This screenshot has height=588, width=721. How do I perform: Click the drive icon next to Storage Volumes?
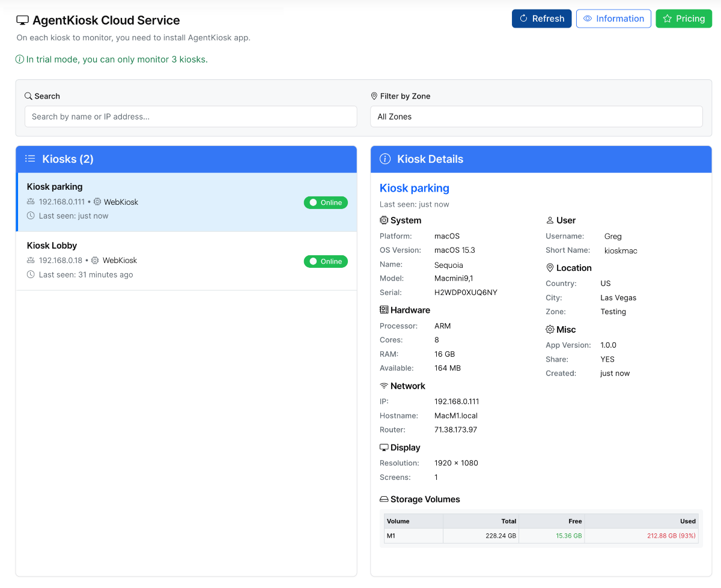point(384,499)
